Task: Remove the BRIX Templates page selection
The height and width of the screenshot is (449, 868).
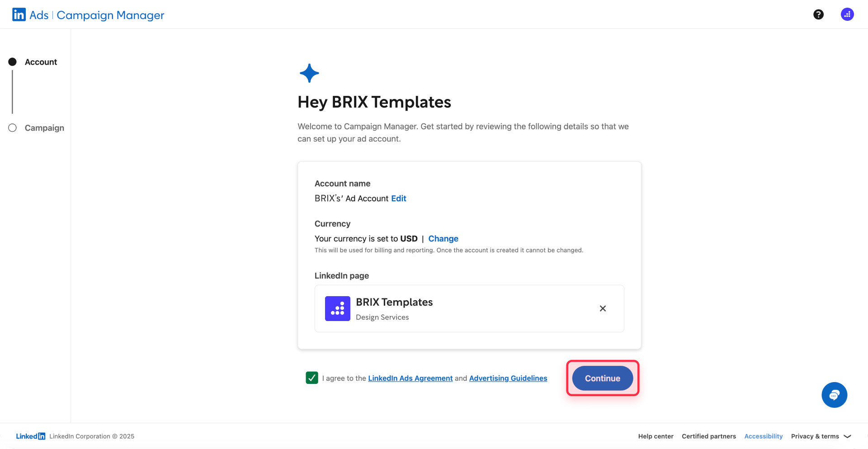Action: coord(603,308)
